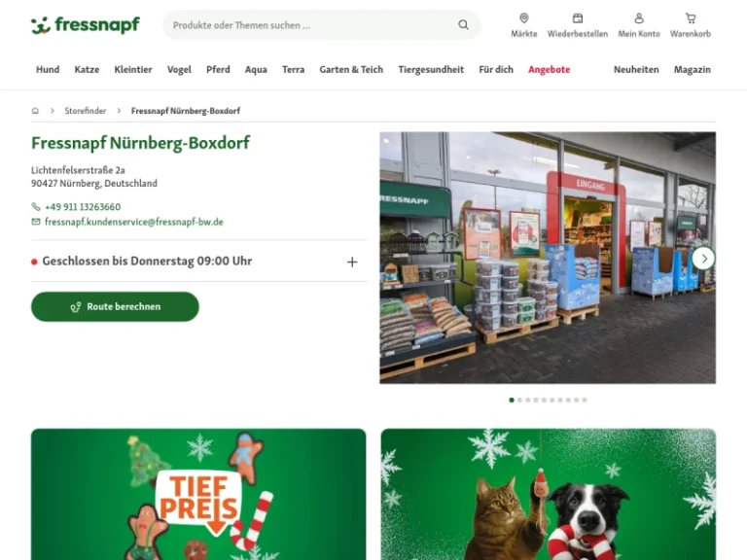Click the search magnifier icon
Viewport: 747px width, 560px height.
pyautogui.click(x=463, y=24)
